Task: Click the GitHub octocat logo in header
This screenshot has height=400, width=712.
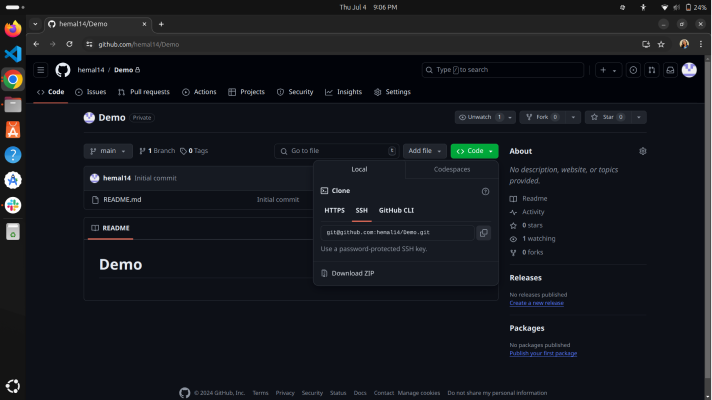Action: coord(63,70)
